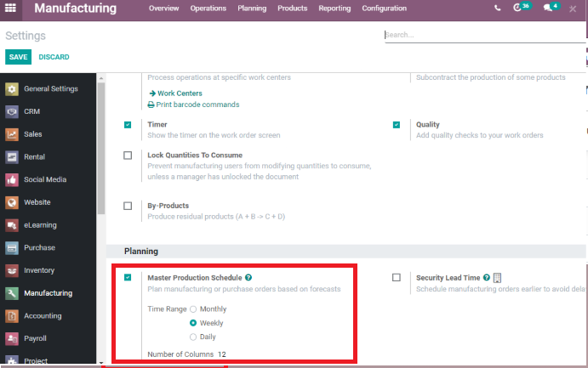Select the Daily time range option
This screenshot has height=368, width=588.
193,337
